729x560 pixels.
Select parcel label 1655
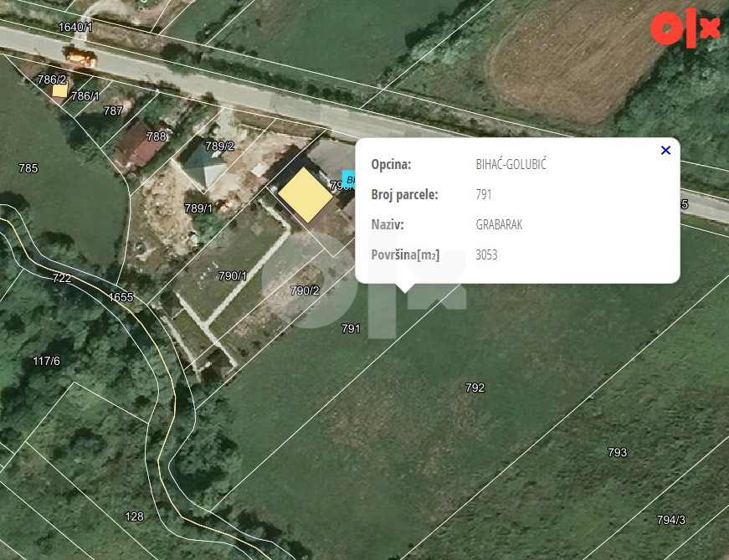(x=121, y=297)
